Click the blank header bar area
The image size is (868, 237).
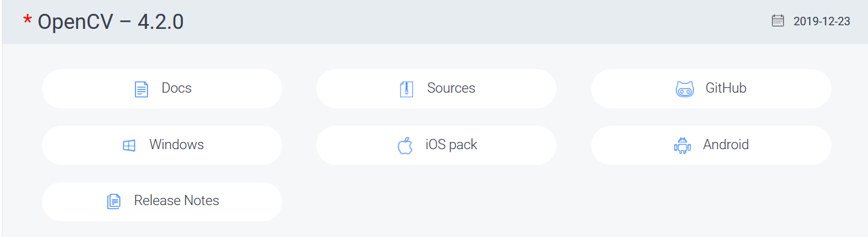tap(474, 22)
